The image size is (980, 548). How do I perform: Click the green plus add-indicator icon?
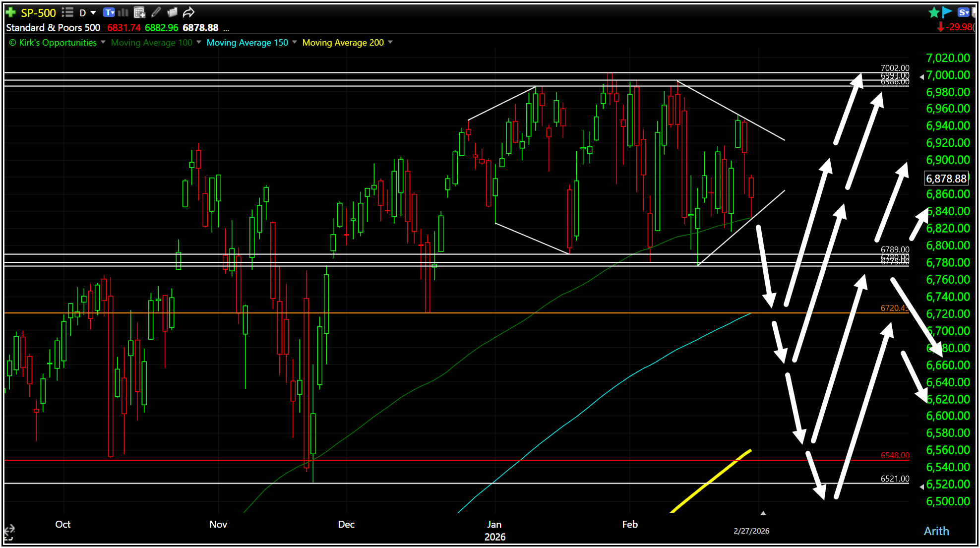point(10,12)
